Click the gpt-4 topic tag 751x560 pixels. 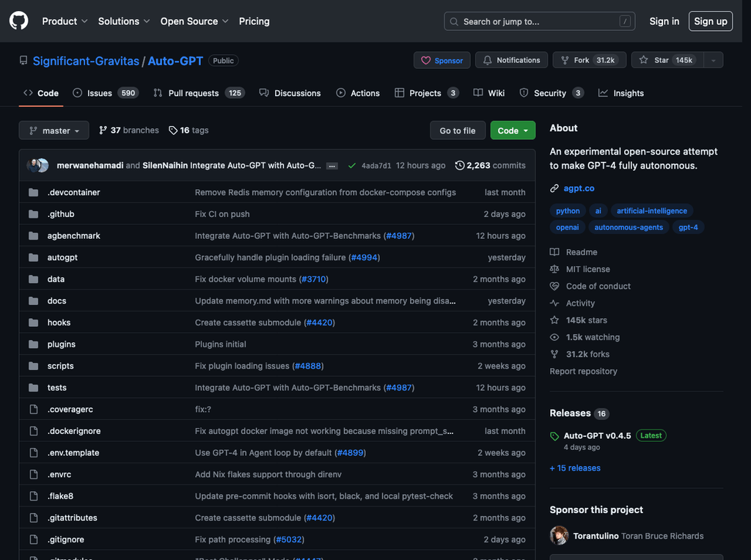coord(688,227)
